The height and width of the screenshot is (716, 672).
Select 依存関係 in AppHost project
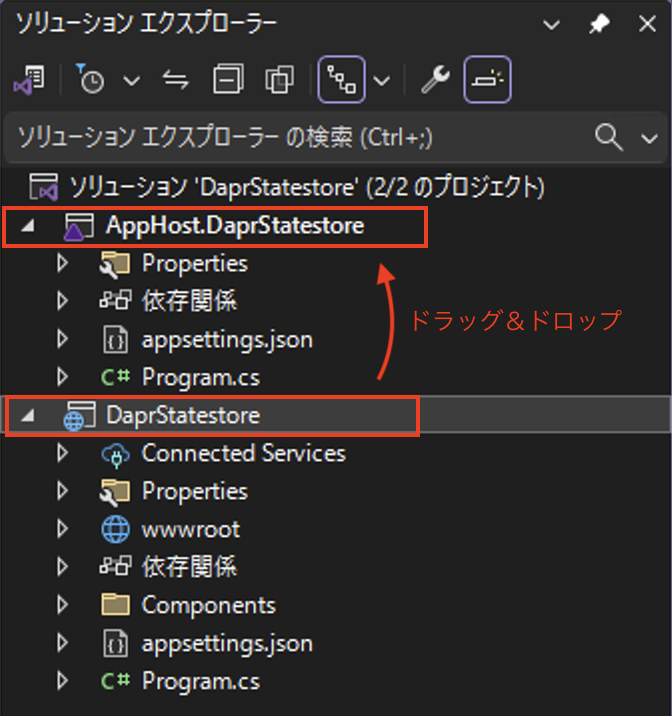pyautogui.click(x=189, y=301)
